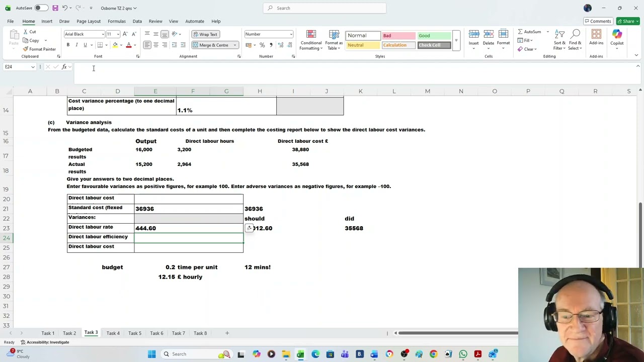This screenshot has width=644, height=362.
Task: Open Task 2 worksheet tab
Action: point(69,333)
